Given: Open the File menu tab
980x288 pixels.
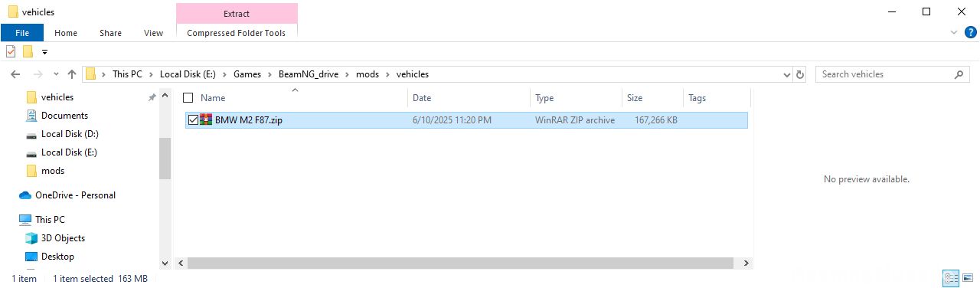Looking at the screenshot, I should click(x=22, y=33).
